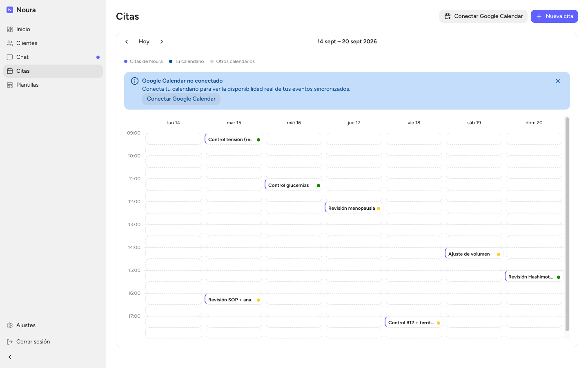Click the jue 17 day header
Screen dimensions: 588x368
pyautogui.click(x=354, y=123)
